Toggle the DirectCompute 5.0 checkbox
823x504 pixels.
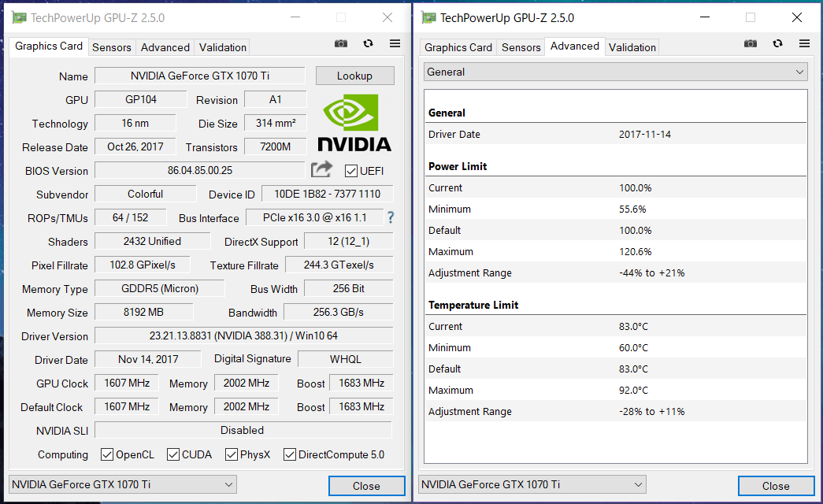coord(290,454)
